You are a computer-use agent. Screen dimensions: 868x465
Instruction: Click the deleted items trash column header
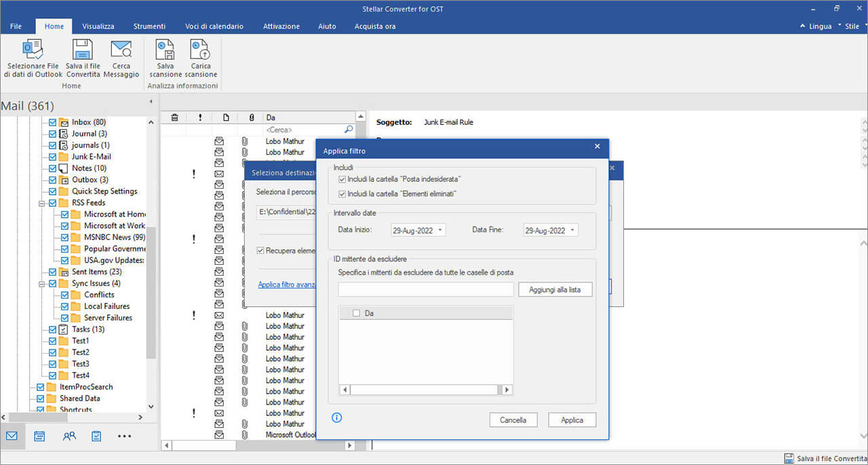(174, 117)
